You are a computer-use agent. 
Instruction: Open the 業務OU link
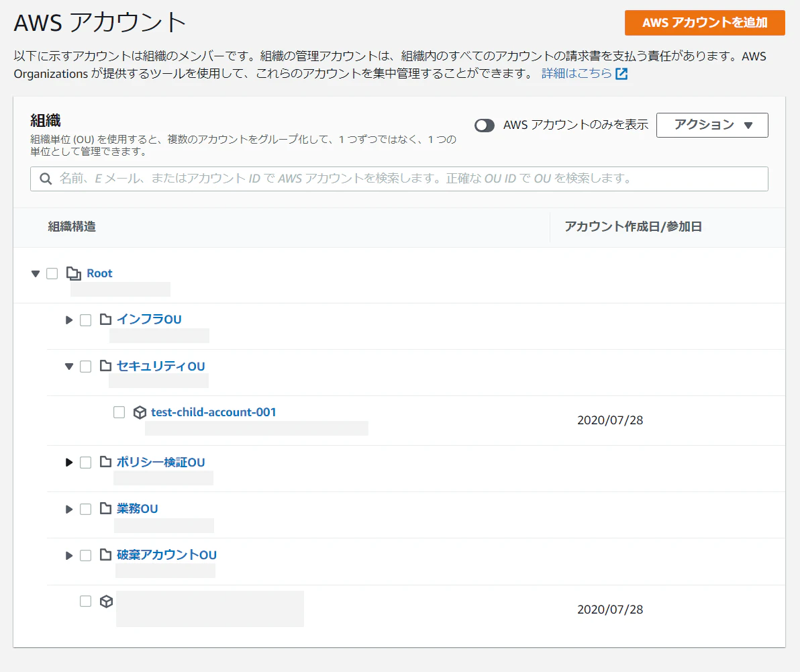pos(137,509)
